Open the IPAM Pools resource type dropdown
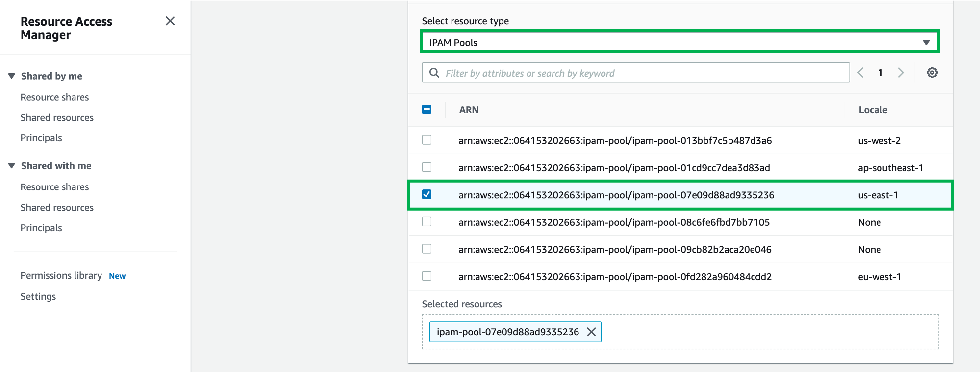980x372 pixels. 679,42
